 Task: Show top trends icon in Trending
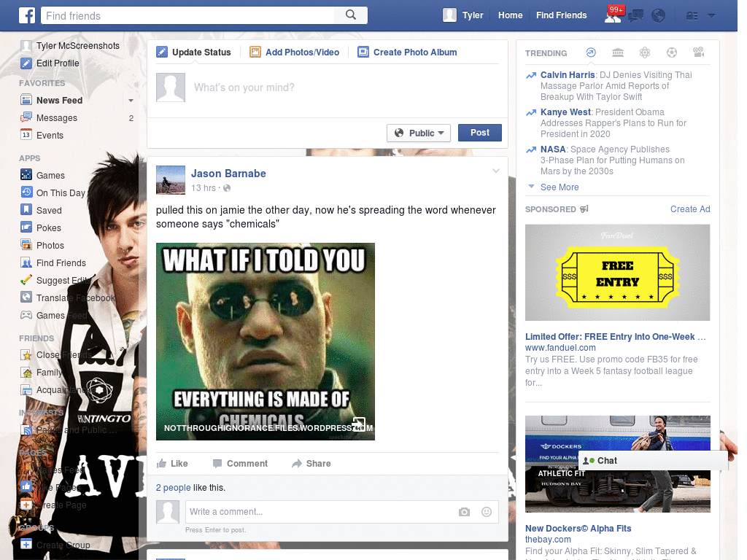click(x=591, y=52)
